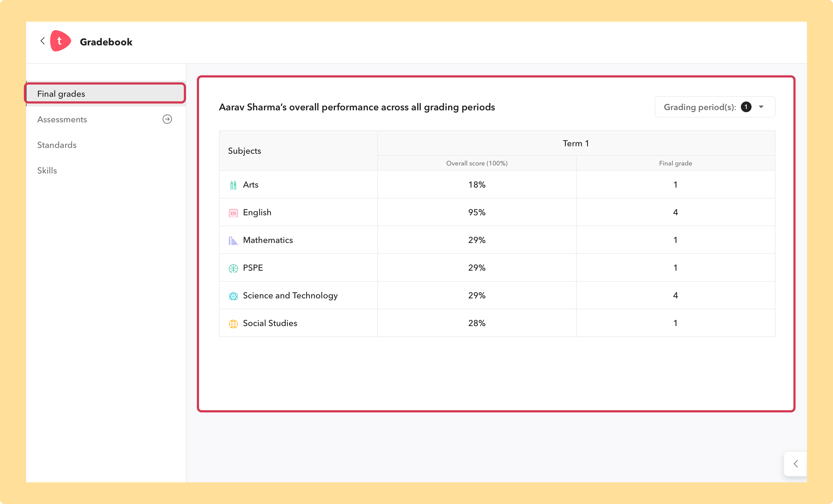This screenshot has width=833, height=504.
Task: Click the Mathematics final grade 1
Action: [x=675, y=240]
